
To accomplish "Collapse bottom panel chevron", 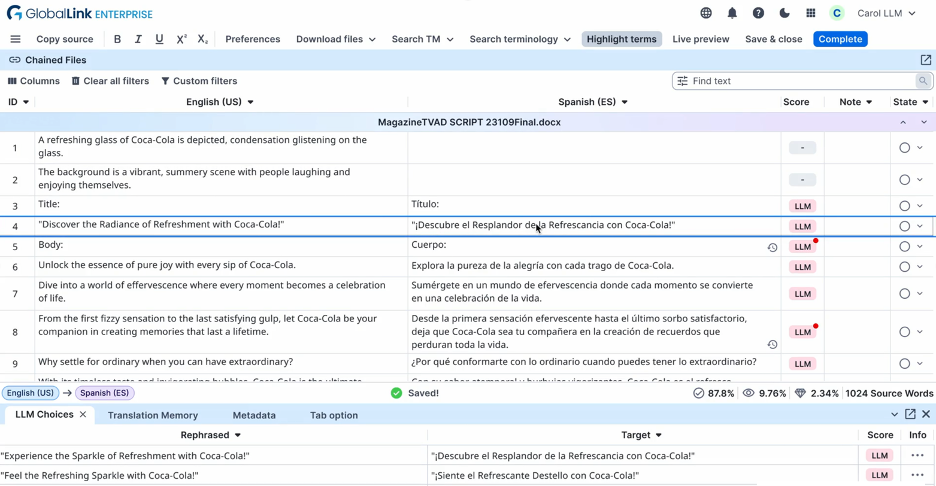I will [894, 414].
